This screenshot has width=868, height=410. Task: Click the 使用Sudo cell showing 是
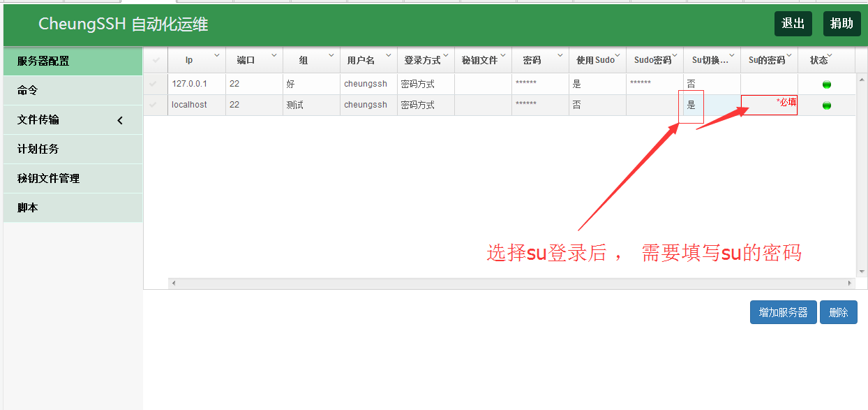point(597,84)
